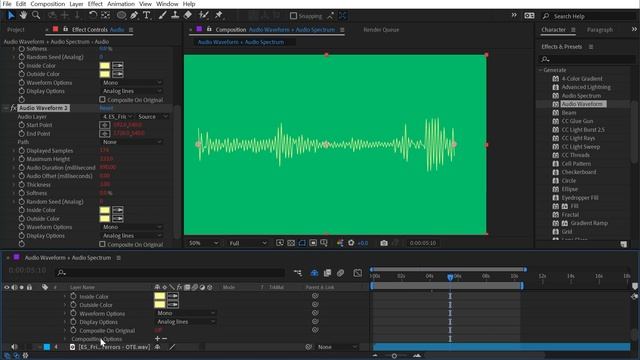The height and width of the screenshot is (360, 640).
Task: Open the File menu
Action: click(7, 4)
